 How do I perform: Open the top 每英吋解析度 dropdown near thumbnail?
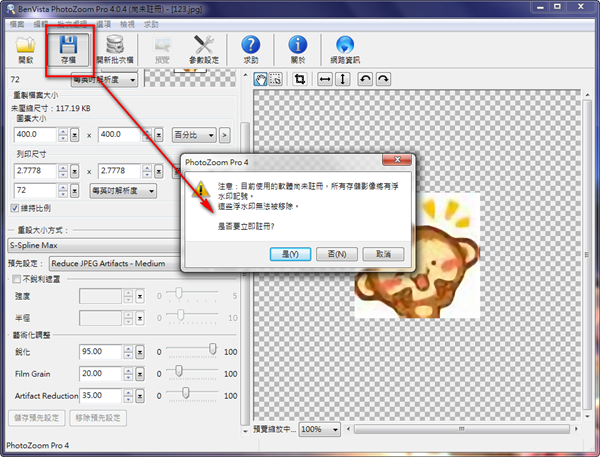104,80
